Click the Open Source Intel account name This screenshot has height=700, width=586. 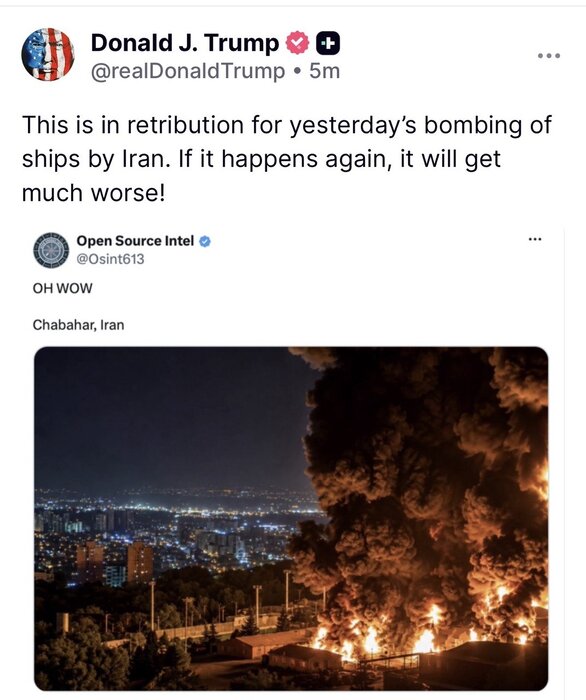click(135, 241)
